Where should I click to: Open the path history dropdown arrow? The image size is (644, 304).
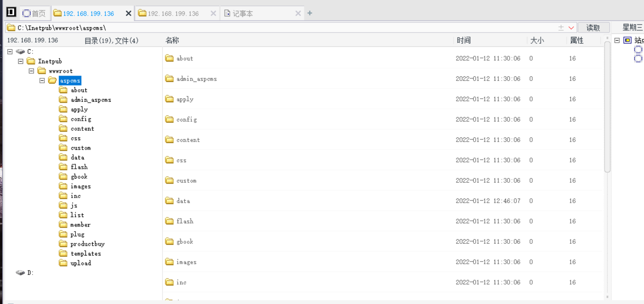click(x=572, y=28)
